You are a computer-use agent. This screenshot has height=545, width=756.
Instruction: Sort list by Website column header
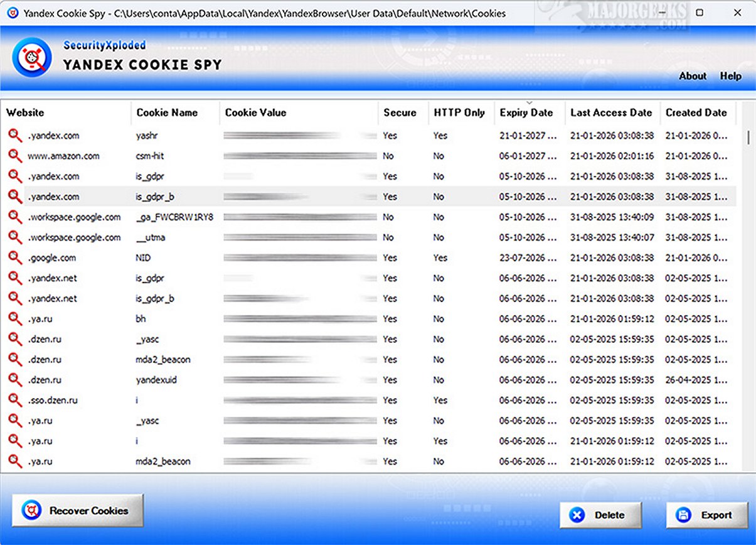tap(25, 113)
